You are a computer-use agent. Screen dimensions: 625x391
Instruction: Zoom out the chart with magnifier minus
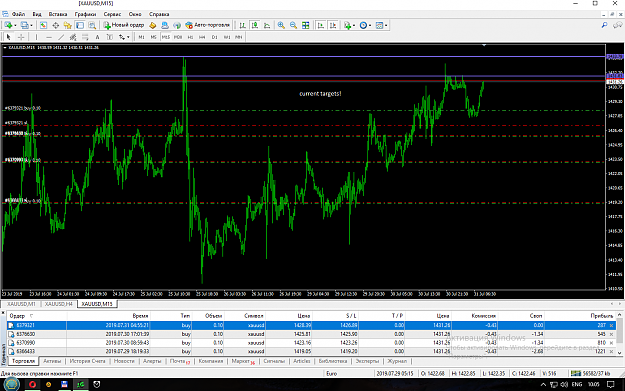pos(293,25)
